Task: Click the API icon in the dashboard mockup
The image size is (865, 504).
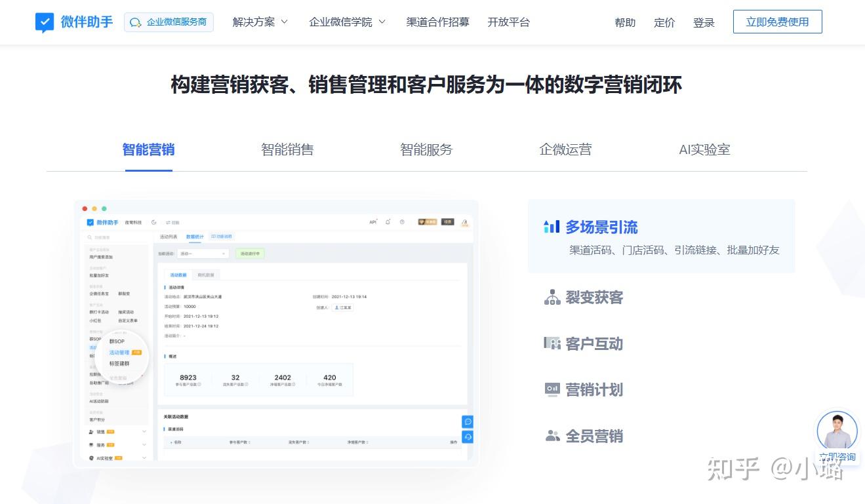Action: 372,222
